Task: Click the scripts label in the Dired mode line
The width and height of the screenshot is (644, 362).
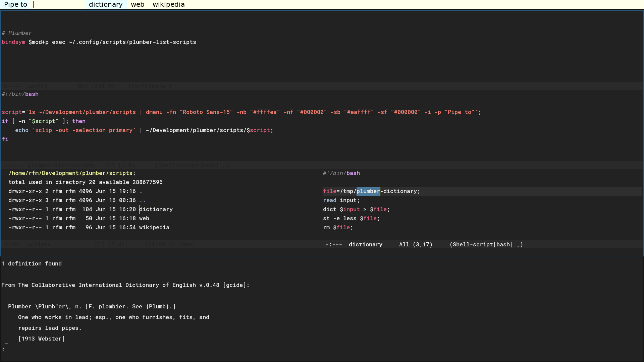Action: click(x=39, y=244)
